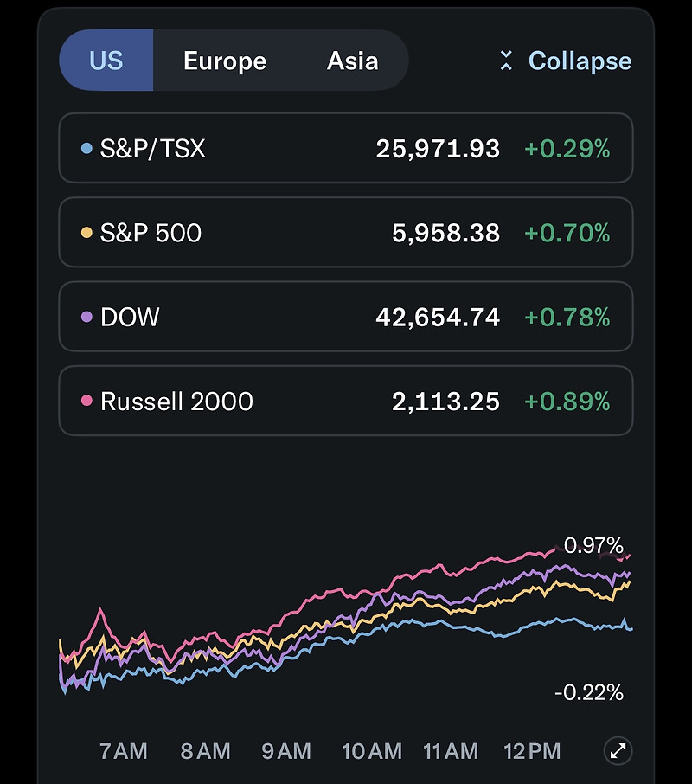Viewport: 692px width, 784px height.
Task: Click the 0.97% chart high label
Action: [x=593, y=545]
